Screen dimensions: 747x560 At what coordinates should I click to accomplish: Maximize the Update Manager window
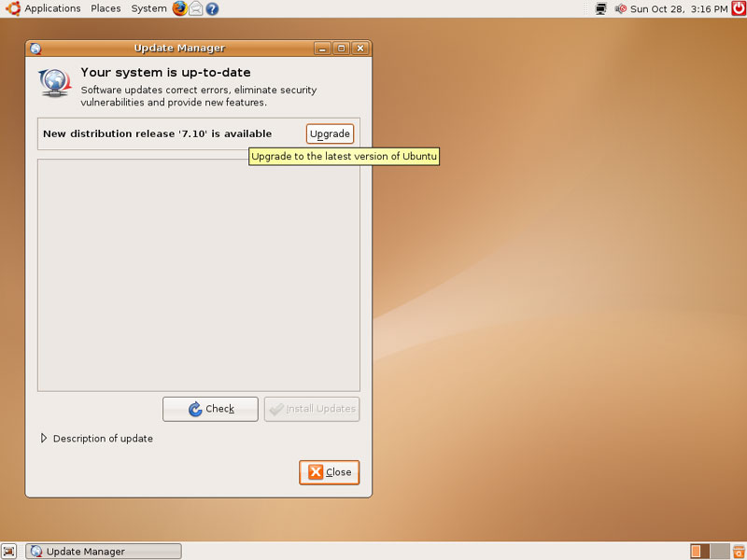click(x=341, y=49)
